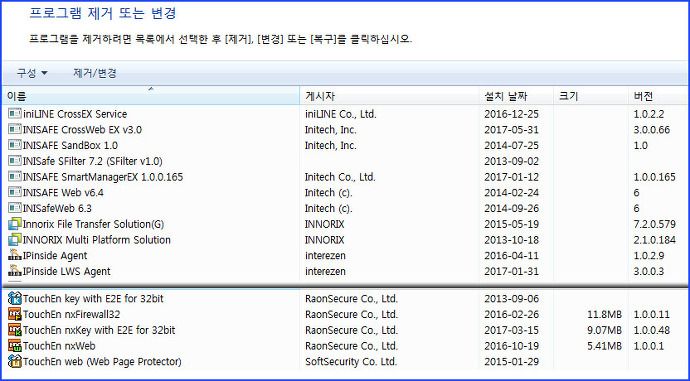Click publisher SoftSecurity Co. Ltd.

(x=351, y=362)
